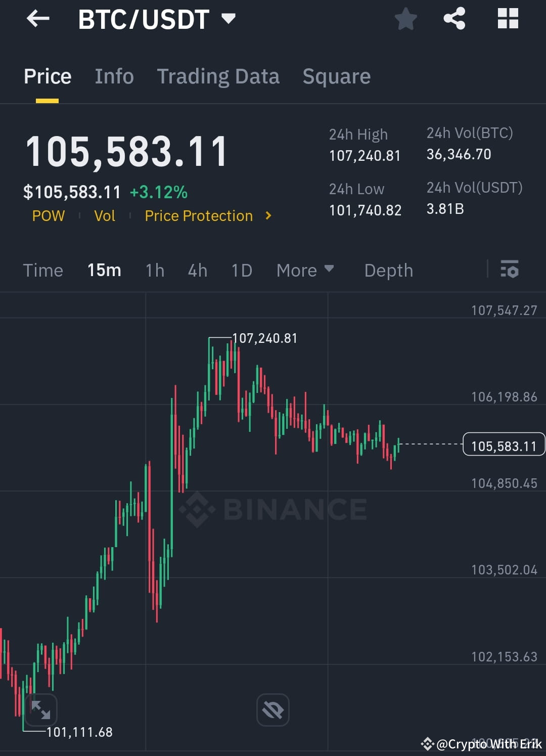
Task: Select the 1D timeframe
Action: point(242,270)
